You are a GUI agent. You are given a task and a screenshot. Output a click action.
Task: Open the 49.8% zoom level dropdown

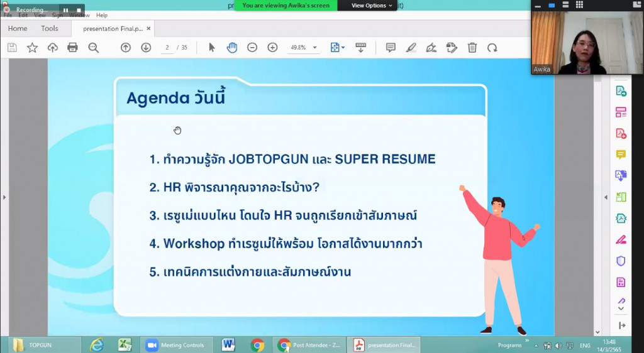pyautogui.click(x=314, y=48)
